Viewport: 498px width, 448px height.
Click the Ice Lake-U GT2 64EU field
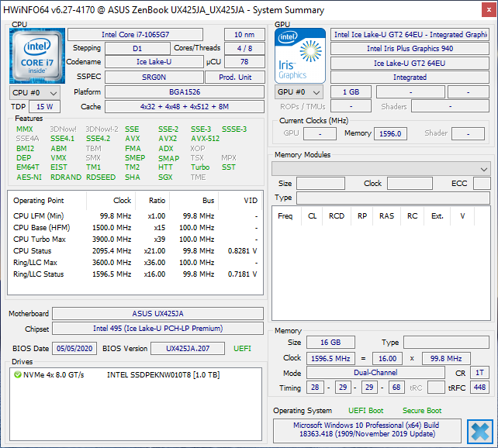(x=410, y=63)
